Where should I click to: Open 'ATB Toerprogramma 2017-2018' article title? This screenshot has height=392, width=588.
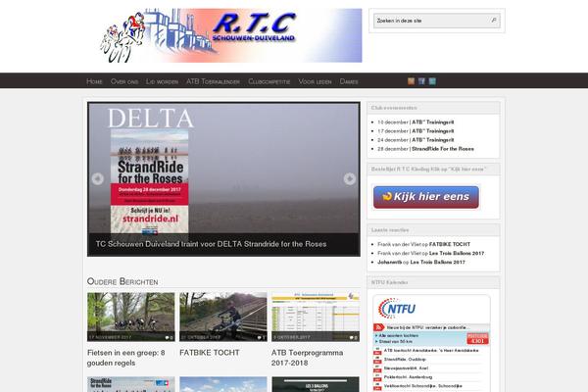click(307, 358)
